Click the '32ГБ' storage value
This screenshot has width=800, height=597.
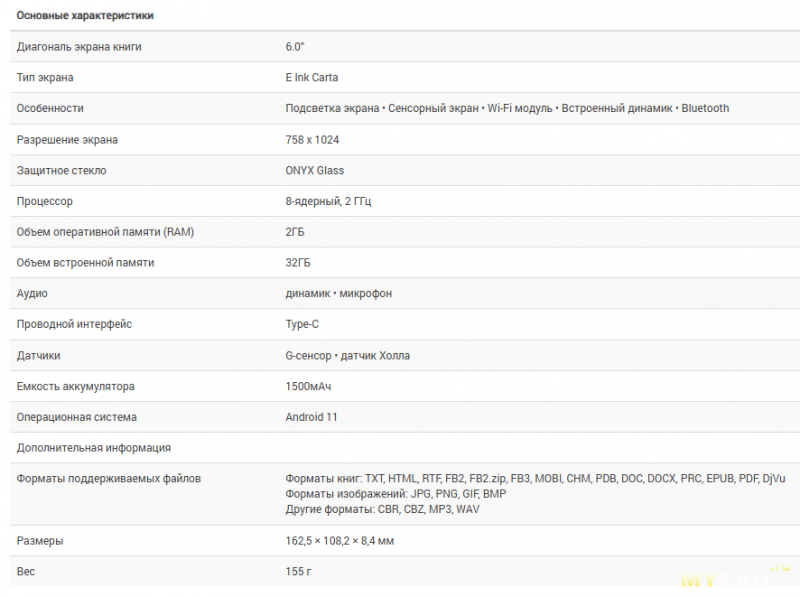click(x=297, y=263)
